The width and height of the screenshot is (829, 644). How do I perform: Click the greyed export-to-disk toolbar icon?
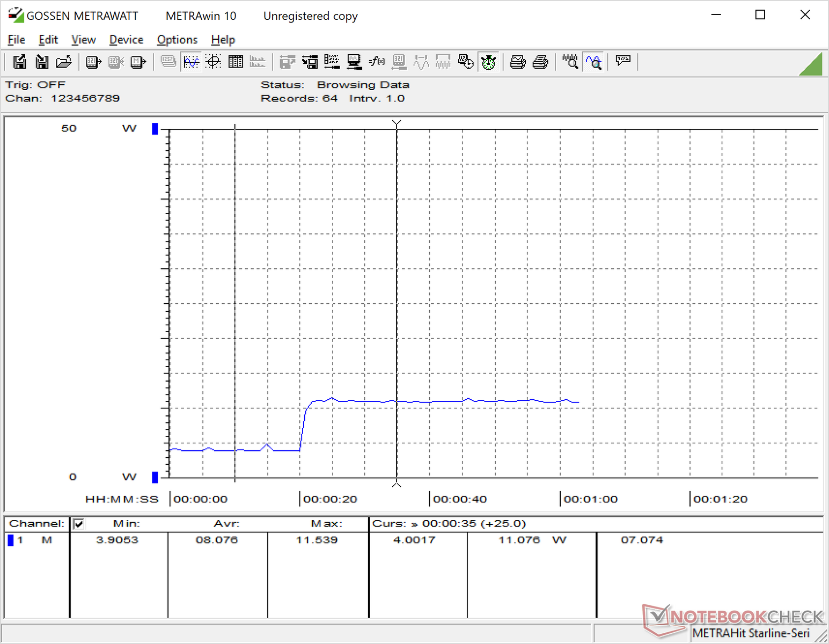click(x=288, y=62)
